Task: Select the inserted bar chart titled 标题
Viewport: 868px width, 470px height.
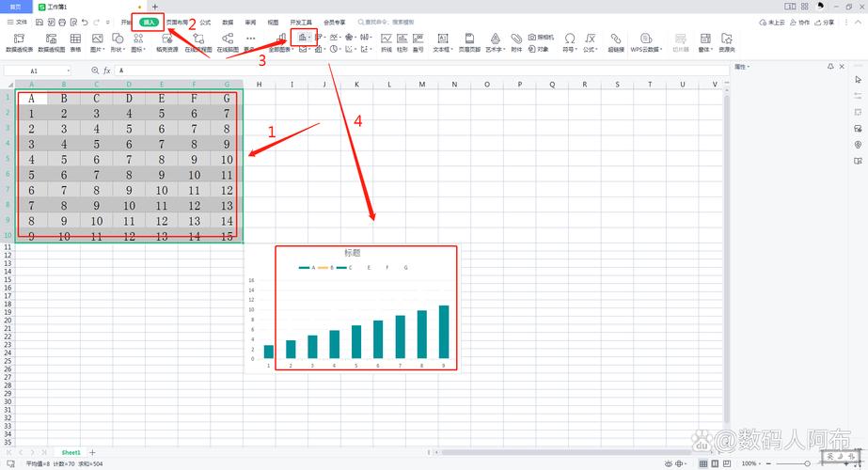Action: click(366, 308)
